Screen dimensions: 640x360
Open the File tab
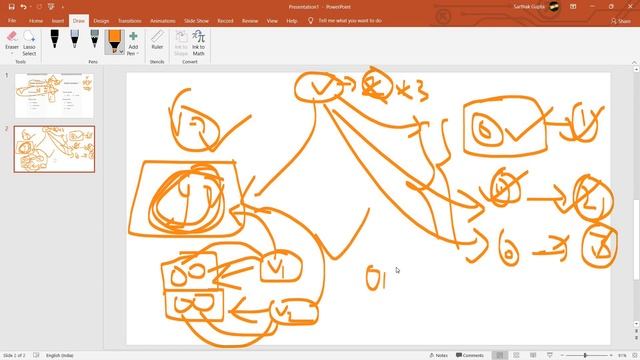coord(12,20)
